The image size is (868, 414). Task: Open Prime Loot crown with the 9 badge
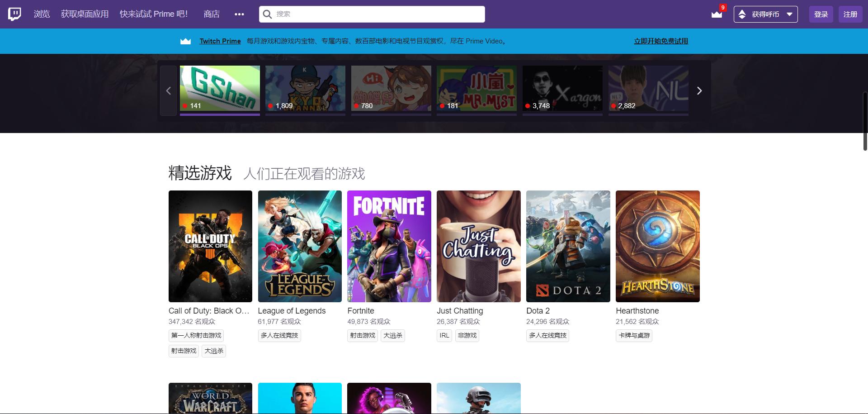717,15
